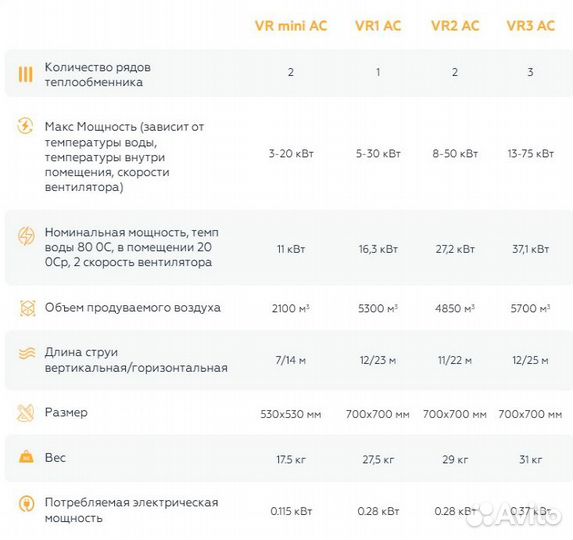The width and height of the screenshot is (573, 540).
Task: Click the '3-20 кВт' max power cell
Action: tap(291, 153)
